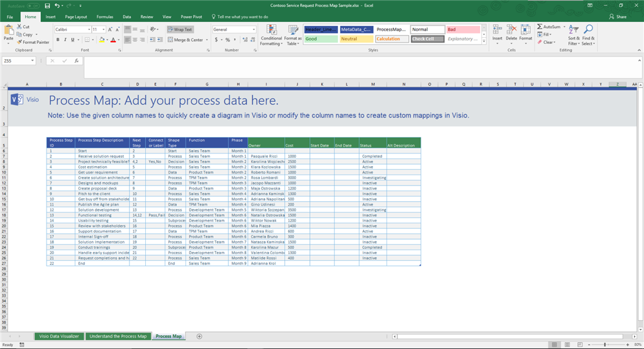
Task: Increase font size with the large A
Action: (x=109, y=30)
